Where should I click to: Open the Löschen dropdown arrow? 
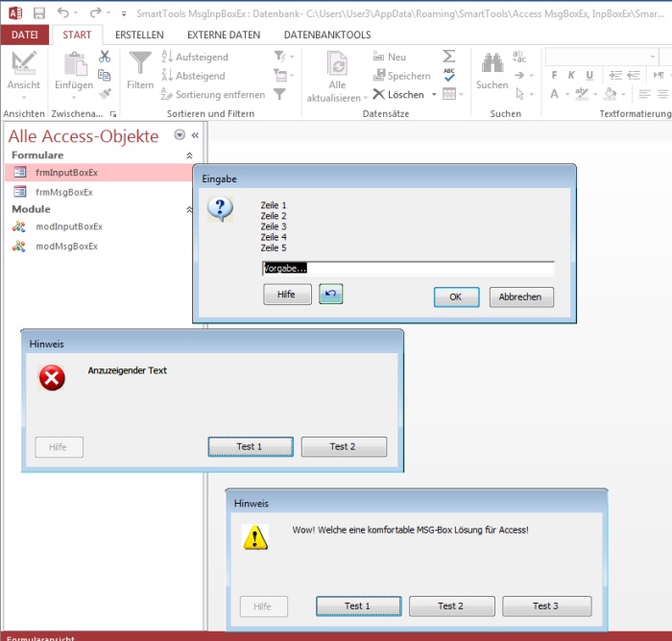pyautogui.click(x=434, y=94)
